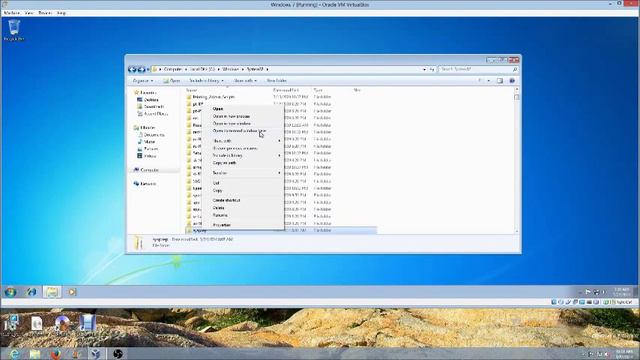This screenshot has height=360, width=640.
Task: Click Internet Explorer icon on host taskbar
Action: pyautogui.click(x=14, y=354)
